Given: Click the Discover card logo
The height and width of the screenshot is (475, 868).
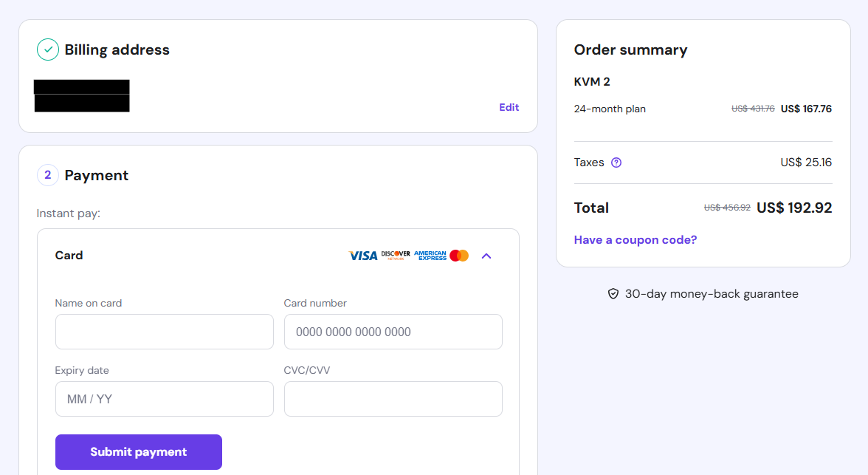Looking at the screenshot, I should pyautogui.click(x=396, y=256).
